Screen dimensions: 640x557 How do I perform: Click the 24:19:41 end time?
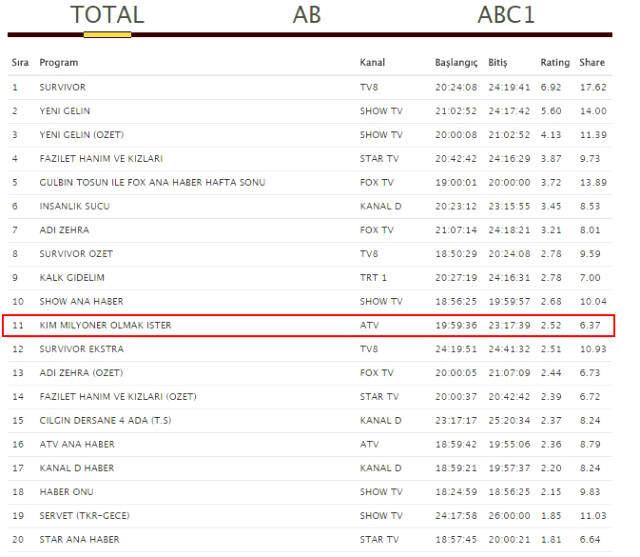pyautogui.click(x=509, y=87)
